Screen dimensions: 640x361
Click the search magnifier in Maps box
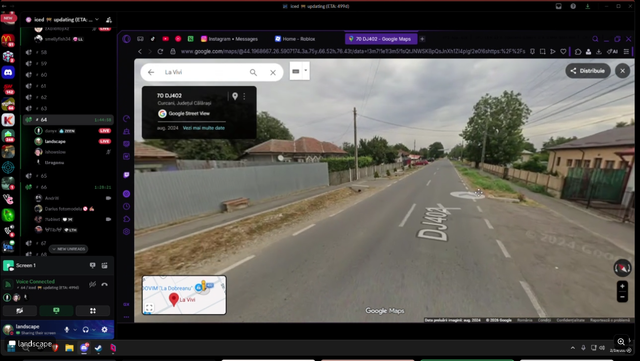pos(253,72)
